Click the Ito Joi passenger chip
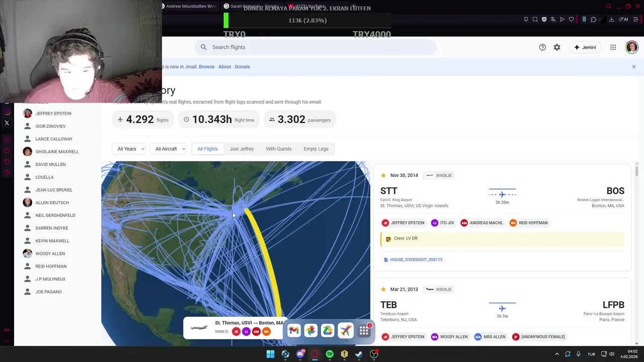 click(x=443, y=223)
